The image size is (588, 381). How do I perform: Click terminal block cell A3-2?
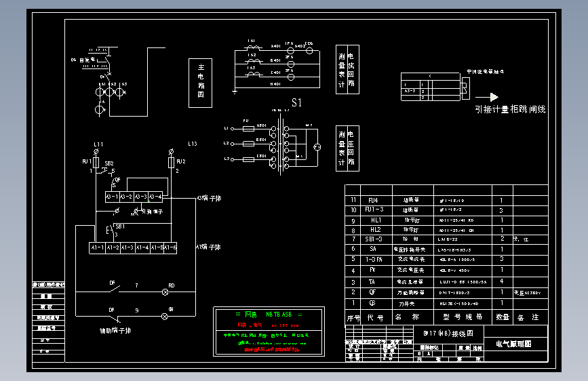126,197
